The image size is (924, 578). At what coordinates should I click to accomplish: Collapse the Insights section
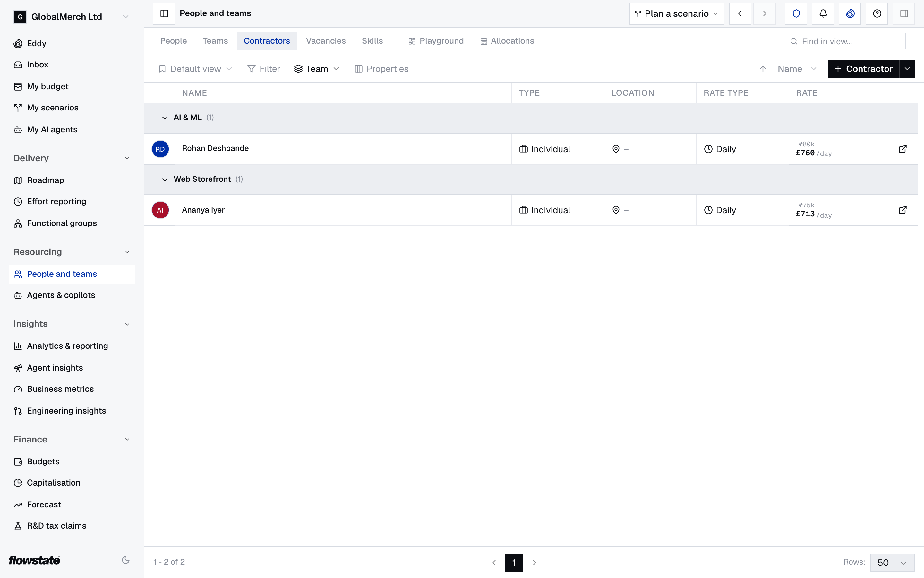click(x=127, y=324)
